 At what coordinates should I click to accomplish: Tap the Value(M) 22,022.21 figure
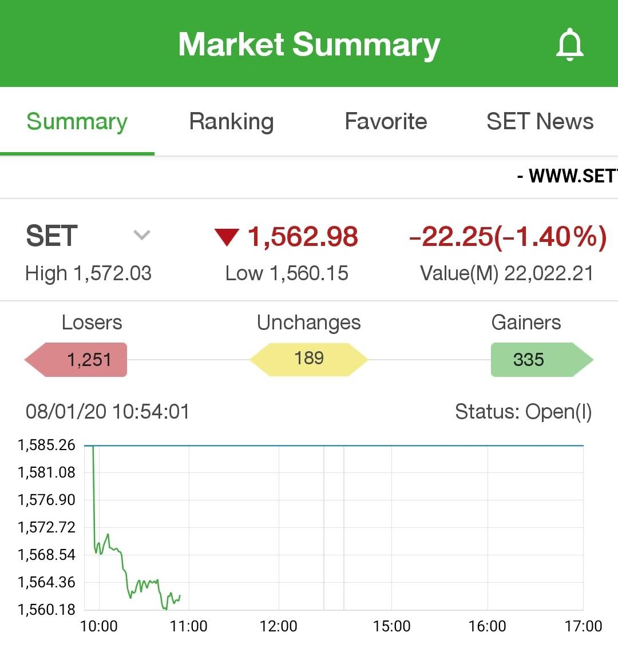tap(507, 273)
